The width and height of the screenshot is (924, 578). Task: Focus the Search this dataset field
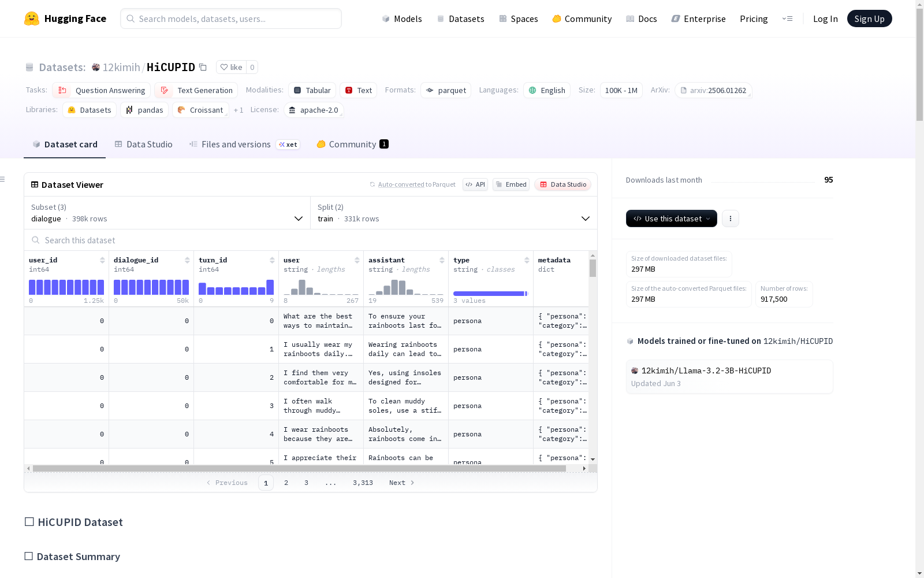coord(311,240)
